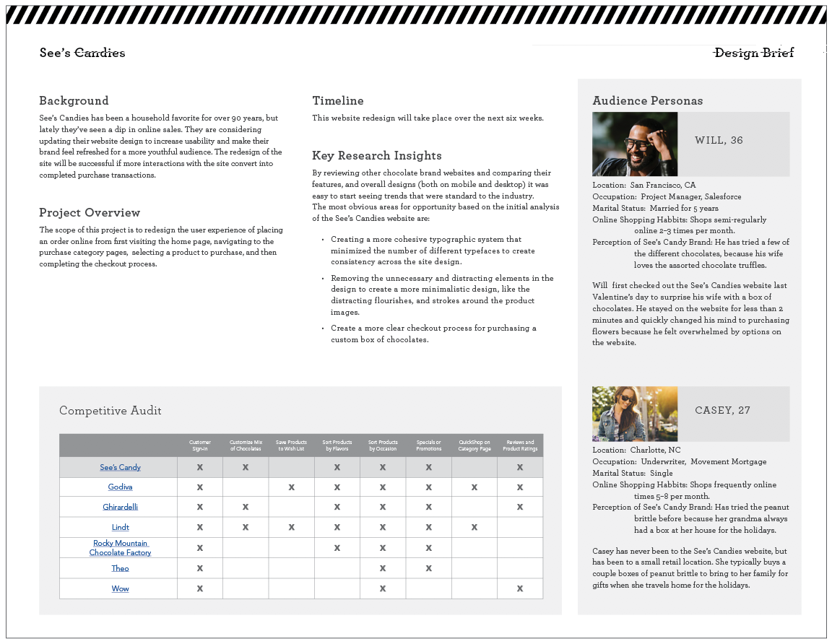Click 'Marital Status: Single'

633,473
